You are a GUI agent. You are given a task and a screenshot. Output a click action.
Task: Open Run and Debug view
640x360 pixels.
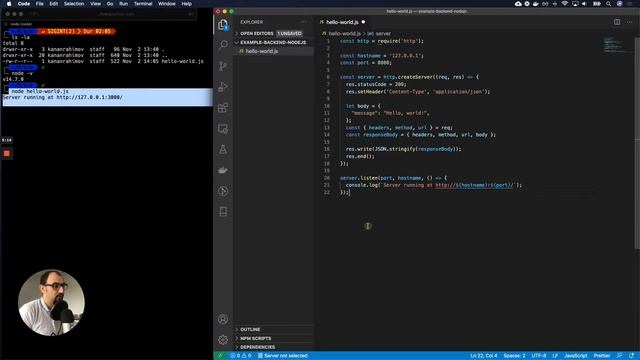coord(223,87)
